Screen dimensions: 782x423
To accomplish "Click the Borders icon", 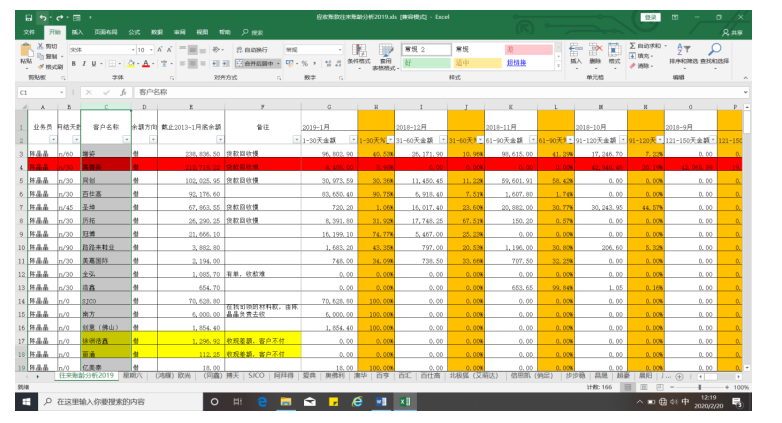I will click(x=112, y=64).
